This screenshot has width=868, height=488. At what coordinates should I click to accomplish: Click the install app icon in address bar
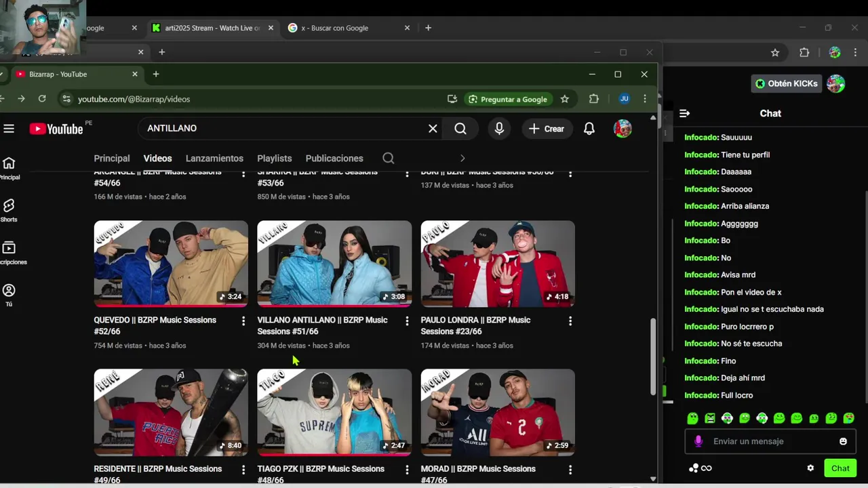452,99
